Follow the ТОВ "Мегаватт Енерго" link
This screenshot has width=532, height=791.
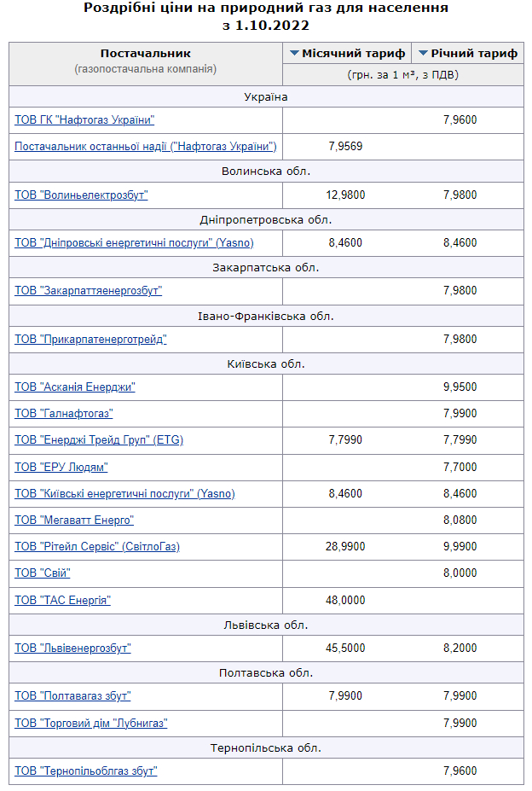click(x=74, y=521)
